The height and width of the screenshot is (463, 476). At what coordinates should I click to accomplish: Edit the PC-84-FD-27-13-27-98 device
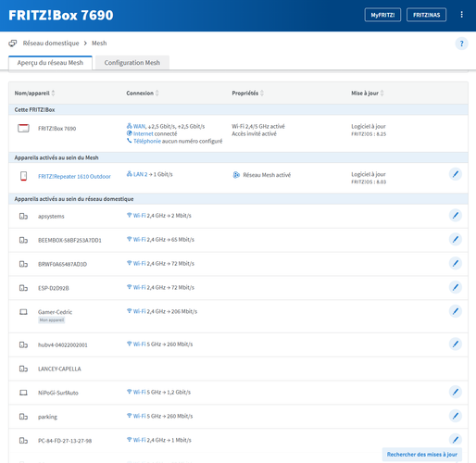(x=456, y=440)
